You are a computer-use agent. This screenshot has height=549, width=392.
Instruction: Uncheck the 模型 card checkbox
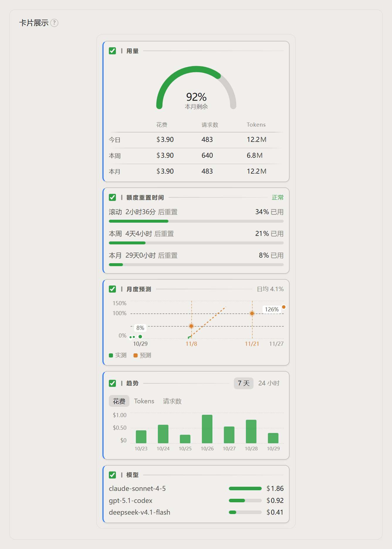click(x=112, y=475)
